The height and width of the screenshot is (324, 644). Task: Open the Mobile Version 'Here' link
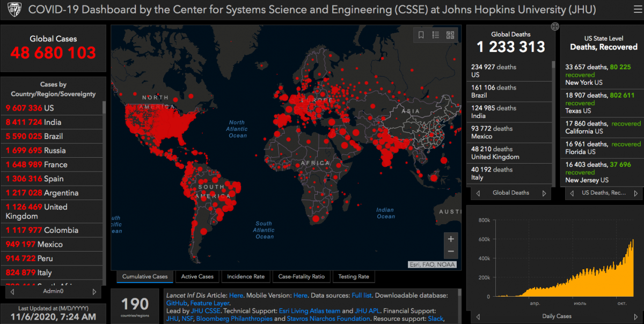pos(301,296)
